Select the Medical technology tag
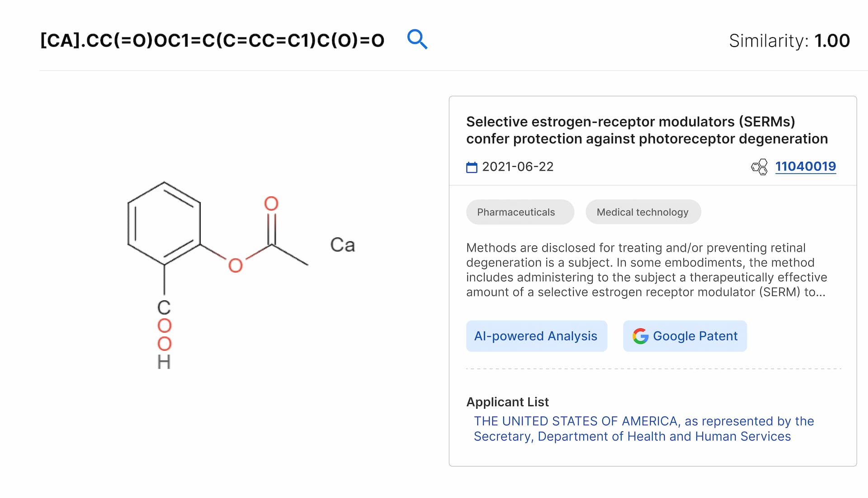868x498 pixels. tap(643, 212)
